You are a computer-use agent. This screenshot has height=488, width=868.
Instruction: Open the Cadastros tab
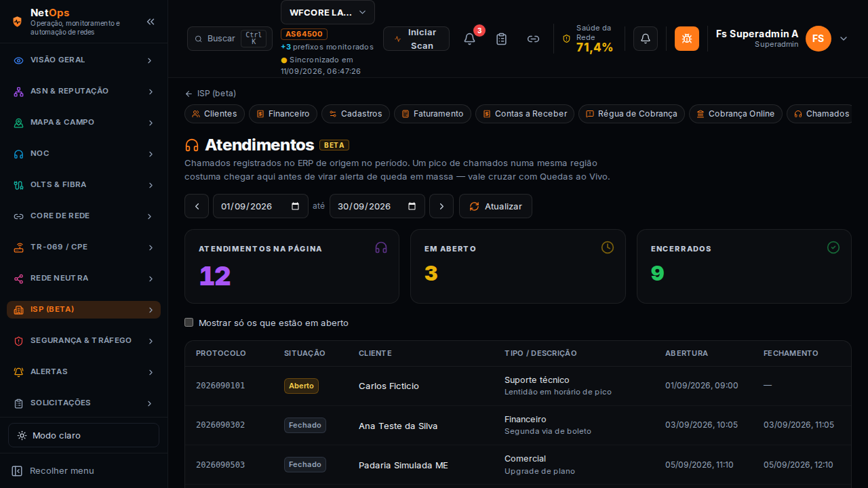click(355, 114)
